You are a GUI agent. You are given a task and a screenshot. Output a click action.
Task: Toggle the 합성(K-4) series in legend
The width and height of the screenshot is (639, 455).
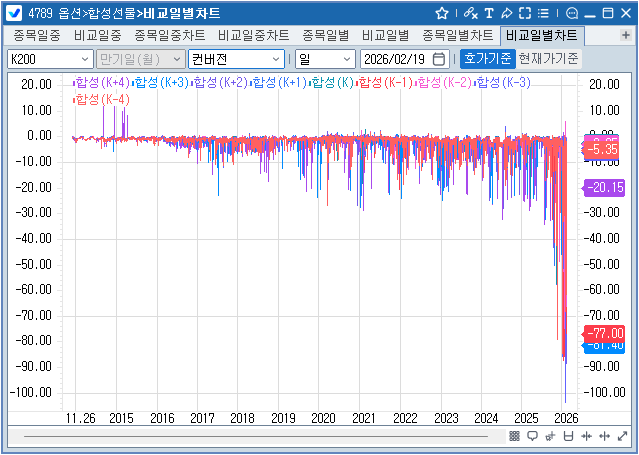(x=101, y=99)
